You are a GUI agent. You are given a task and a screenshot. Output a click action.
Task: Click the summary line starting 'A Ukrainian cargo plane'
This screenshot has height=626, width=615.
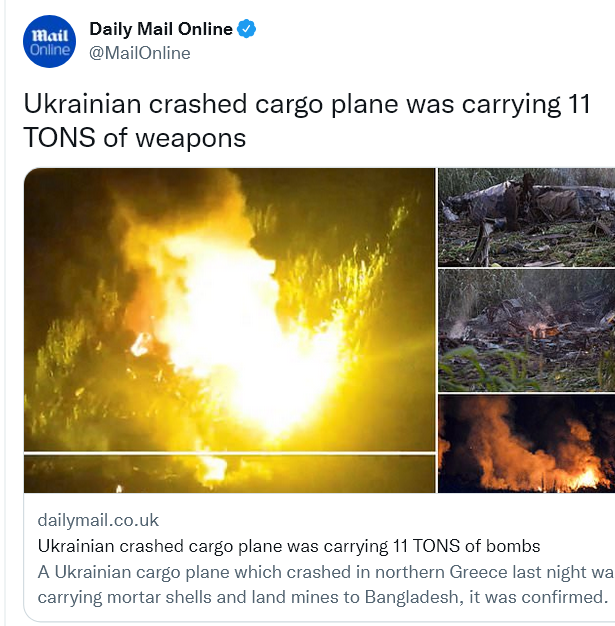[x=326, y=572]
